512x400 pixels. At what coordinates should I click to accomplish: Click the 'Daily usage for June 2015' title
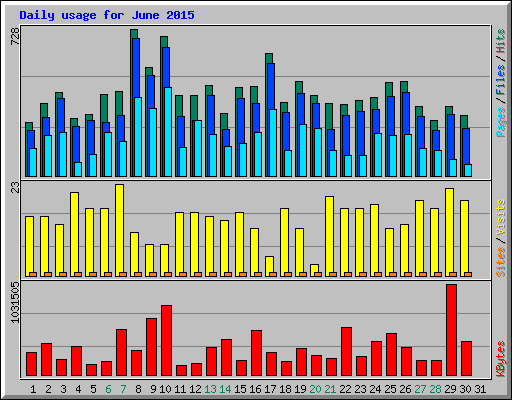pyautogui.click(x=107, y=15)
